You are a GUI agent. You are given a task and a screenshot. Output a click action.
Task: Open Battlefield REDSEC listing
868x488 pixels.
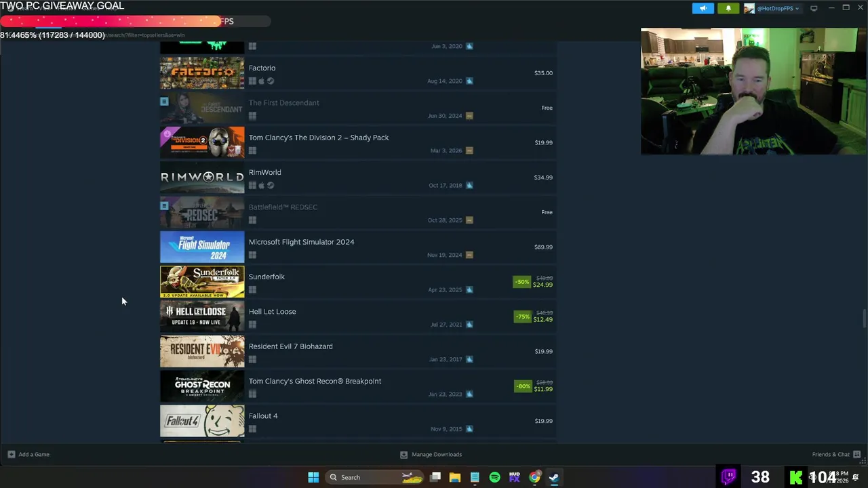[358, 212]
